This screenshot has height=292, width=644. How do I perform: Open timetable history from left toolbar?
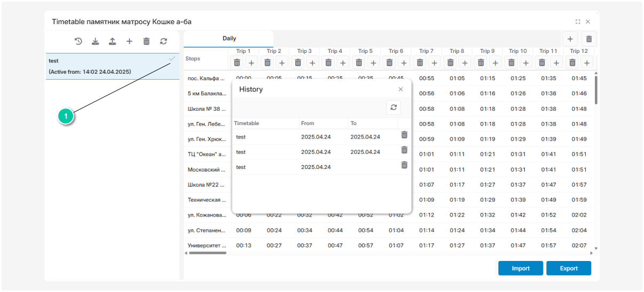point(78,41)
